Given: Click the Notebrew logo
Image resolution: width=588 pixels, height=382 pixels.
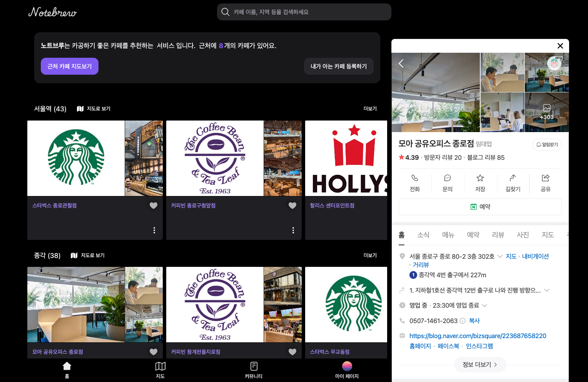Looking at the screenshot, I should tap(53, 12).
